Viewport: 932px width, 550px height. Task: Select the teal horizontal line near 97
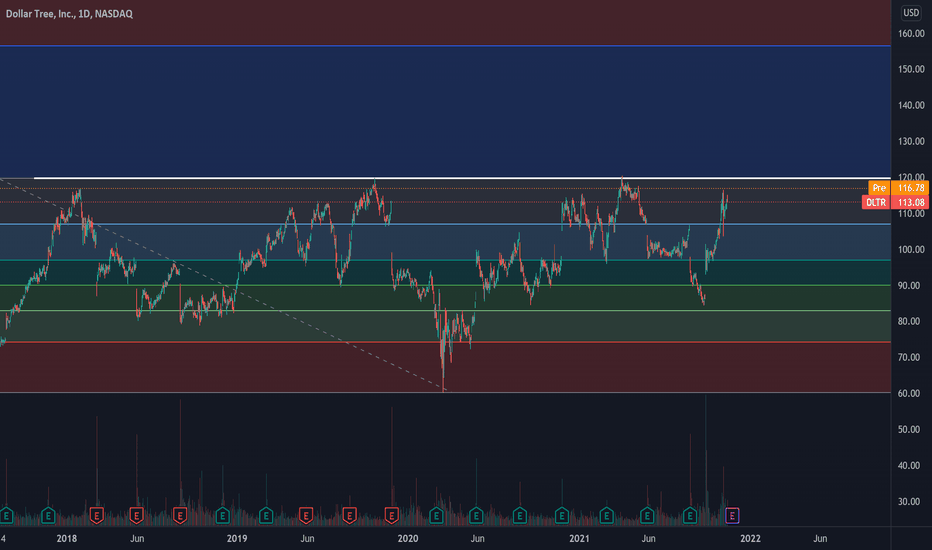click(x=445, y=260)
